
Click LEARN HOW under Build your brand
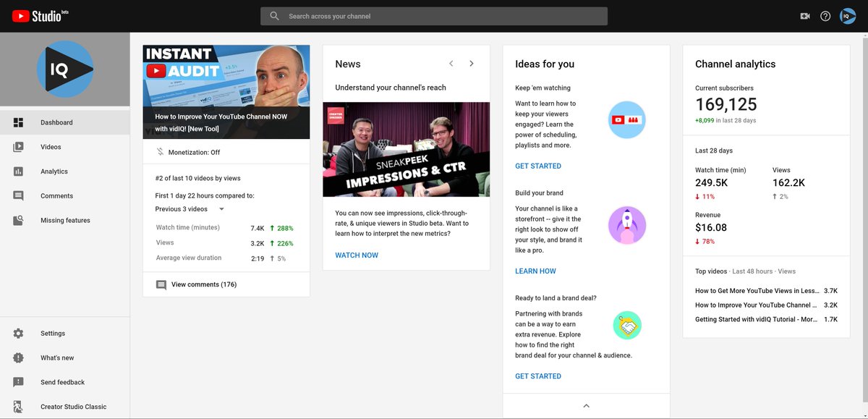pyautogui.click(x=535, y=271)
